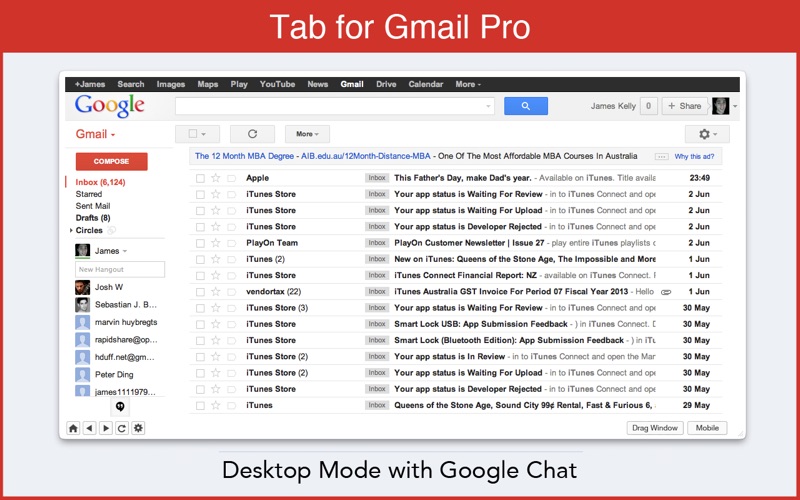Open the settings gear menu
800x500 pixels.
point(707,134)
